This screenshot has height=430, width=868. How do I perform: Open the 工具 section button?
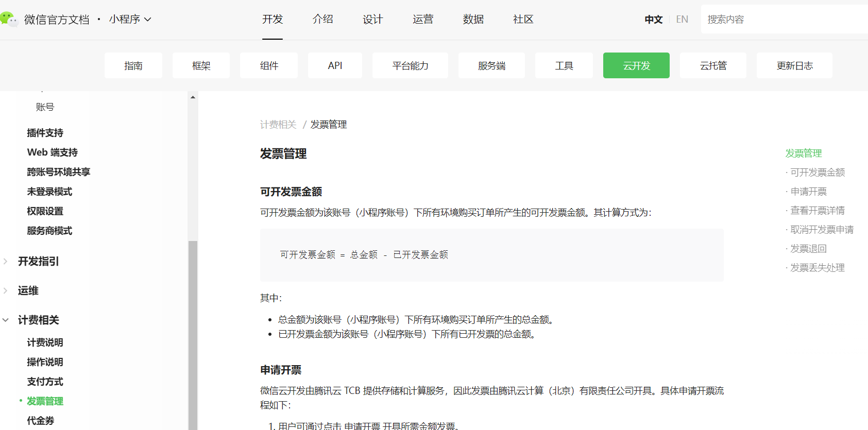(x=564, y=65)
